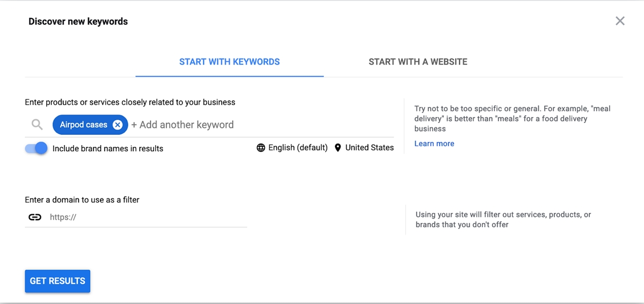
Task: Click the 'Include brand names in results' label
Action: pos(108,148)
